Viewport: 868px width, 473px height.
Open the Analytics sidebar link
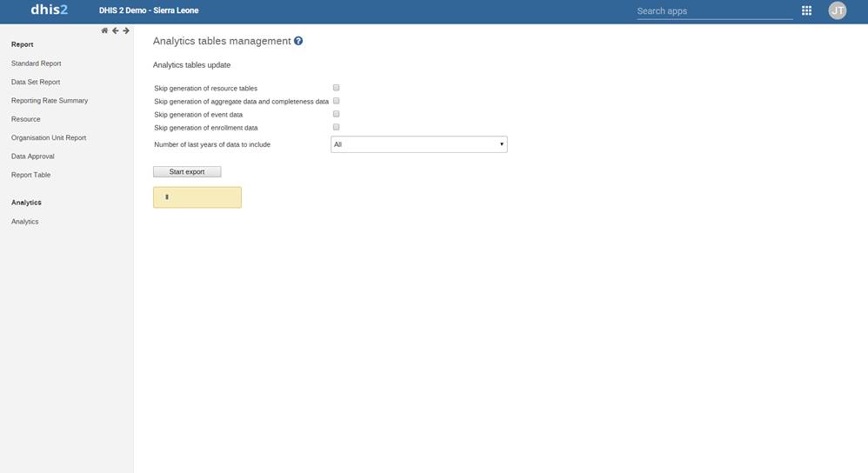coord(25,222)
